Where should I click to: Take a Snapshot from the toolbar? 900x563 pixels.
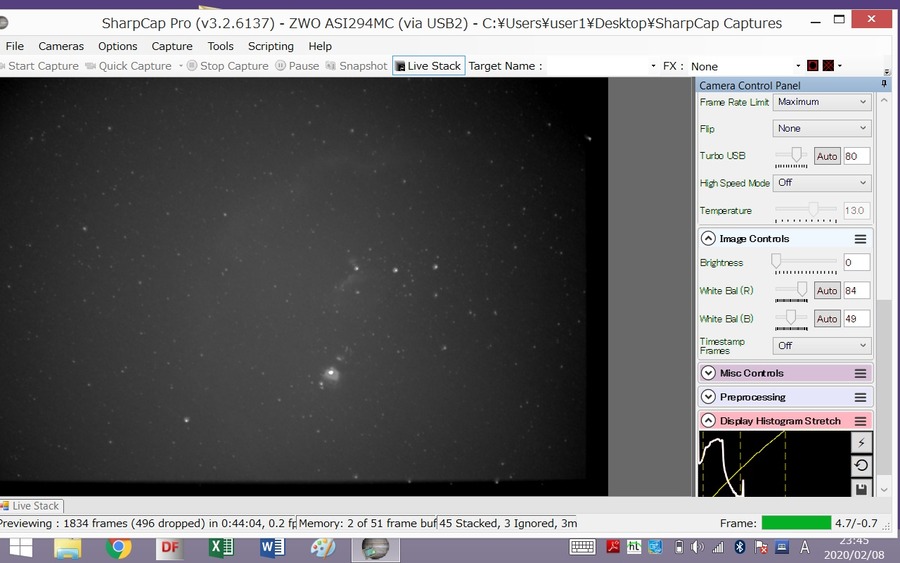pyautogui.click(x=356, y=66)
